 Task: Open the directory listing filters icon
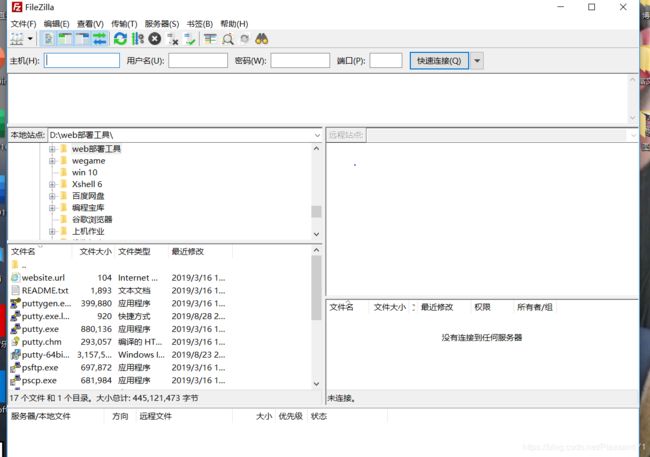tap(210, 39)
